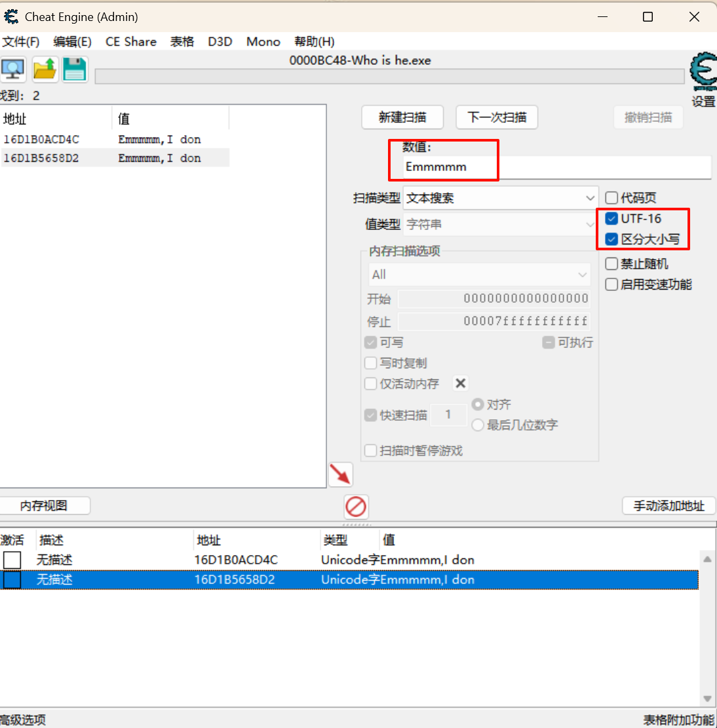717x728 pixels.
Task: Toggle the 扫描时暂停游戏 checkbox
Action: point(370,450)
